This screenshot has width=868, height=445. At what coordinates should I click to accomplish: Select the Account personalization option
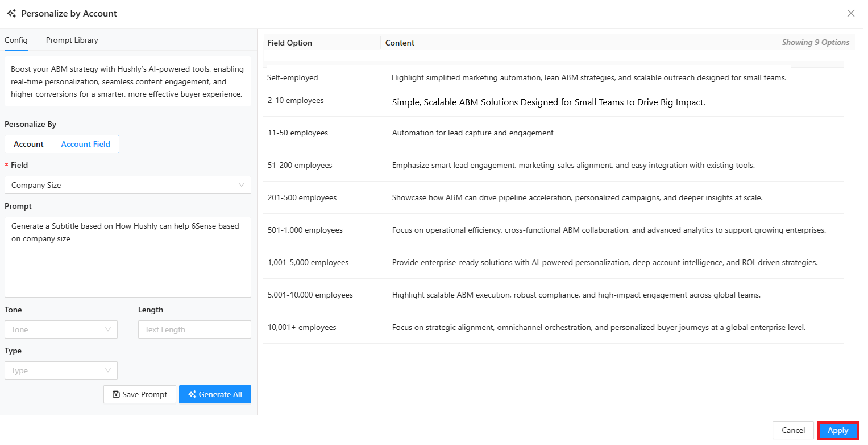coord(28,144)
